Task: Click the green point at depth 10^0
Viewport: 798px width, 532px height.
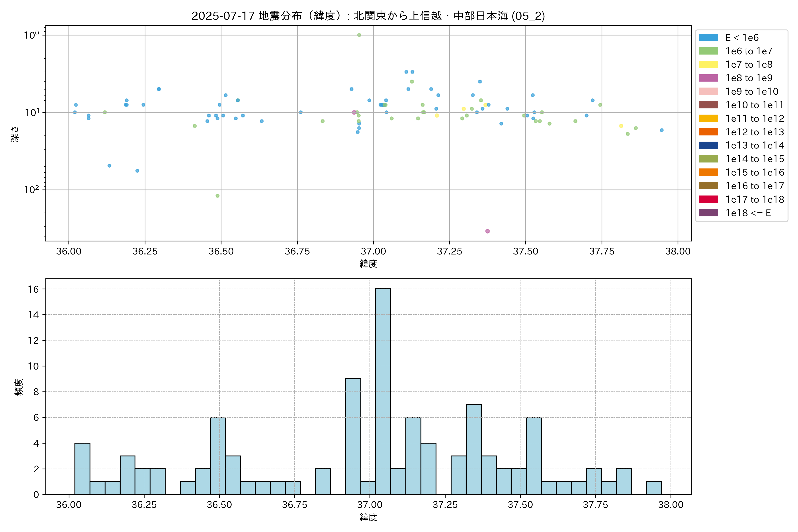Action: 359,35
